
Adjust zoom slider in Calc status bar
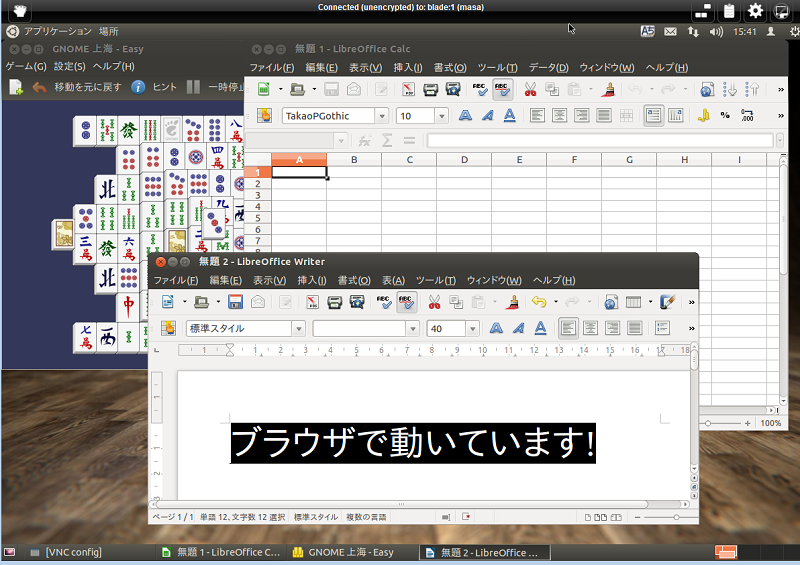pos(708,423)
